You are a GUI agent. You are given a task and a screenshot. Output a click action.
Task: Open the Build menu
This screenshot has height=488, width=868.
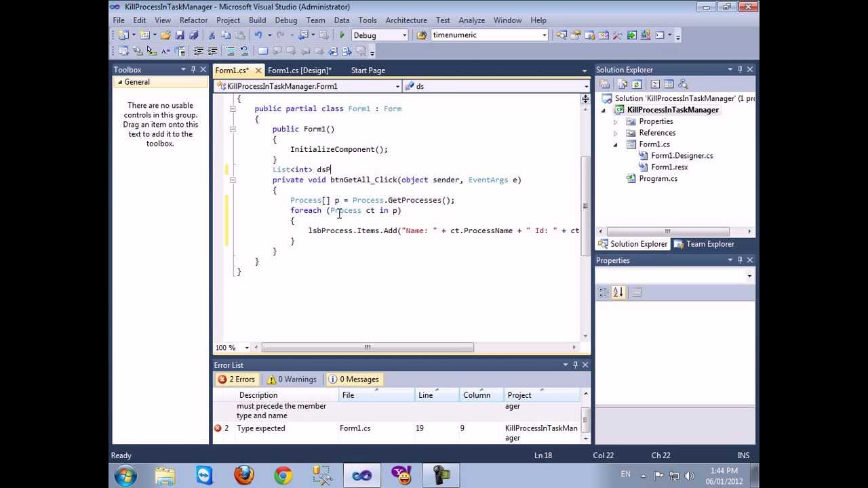[x=257, y=20]
